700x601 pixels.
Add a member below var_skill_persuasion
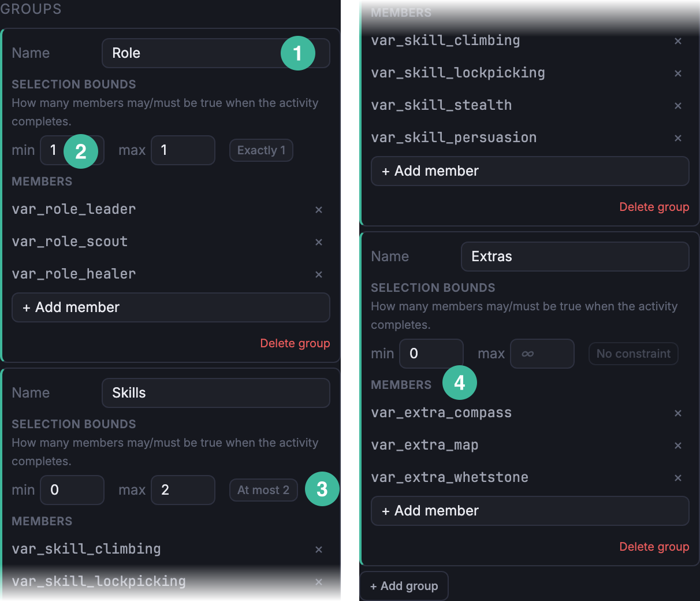point(530,171)
